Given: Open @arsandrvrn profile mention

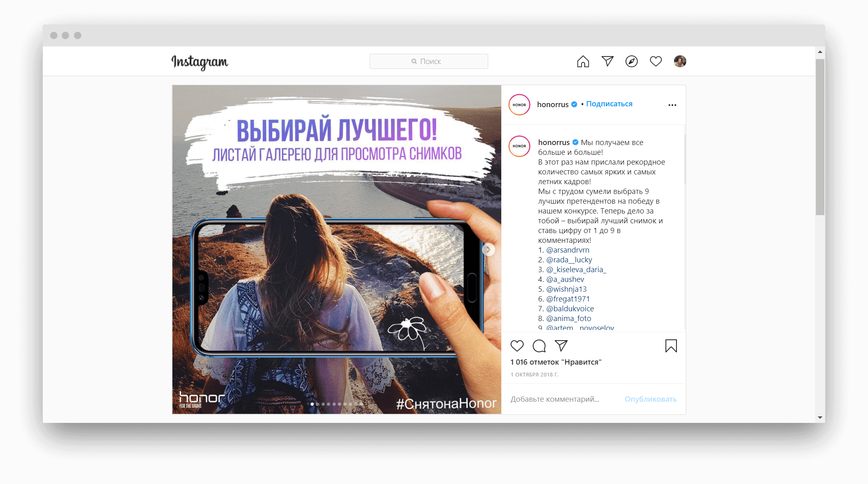Looking at the screenshot, I should 568,250.
